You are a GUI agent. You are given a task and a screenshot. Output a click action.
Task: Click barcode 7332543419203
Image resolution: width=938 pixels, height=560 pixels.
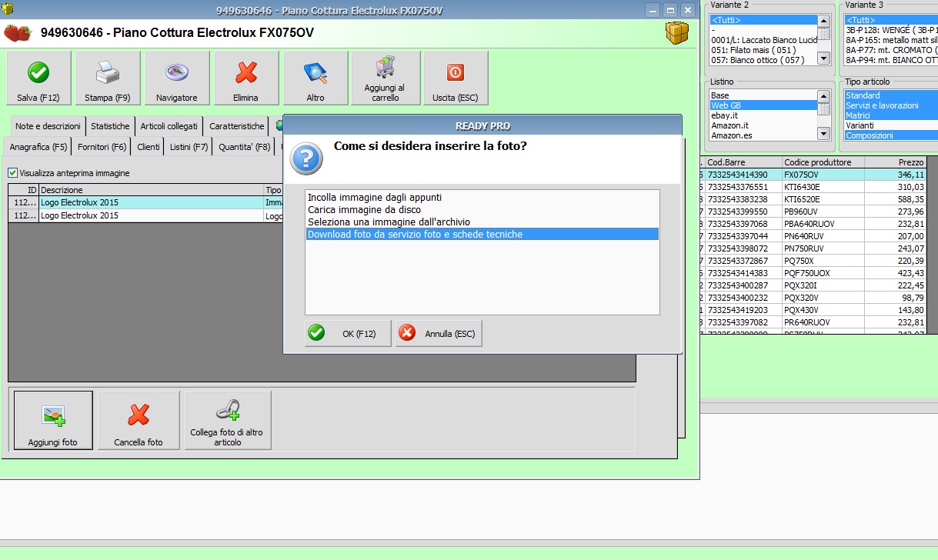pyautogui.click(x=743, y=310)
